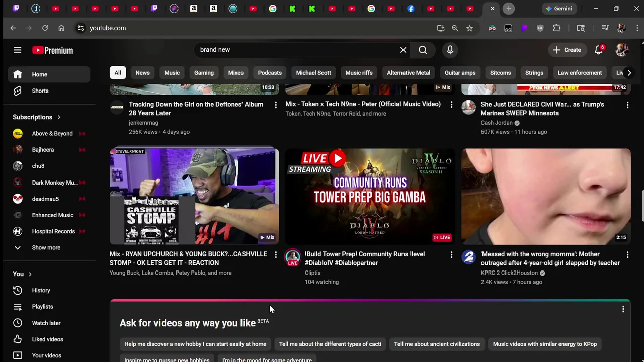Choose 'Music videos with similar energy to KPop'

pos(544,344)
